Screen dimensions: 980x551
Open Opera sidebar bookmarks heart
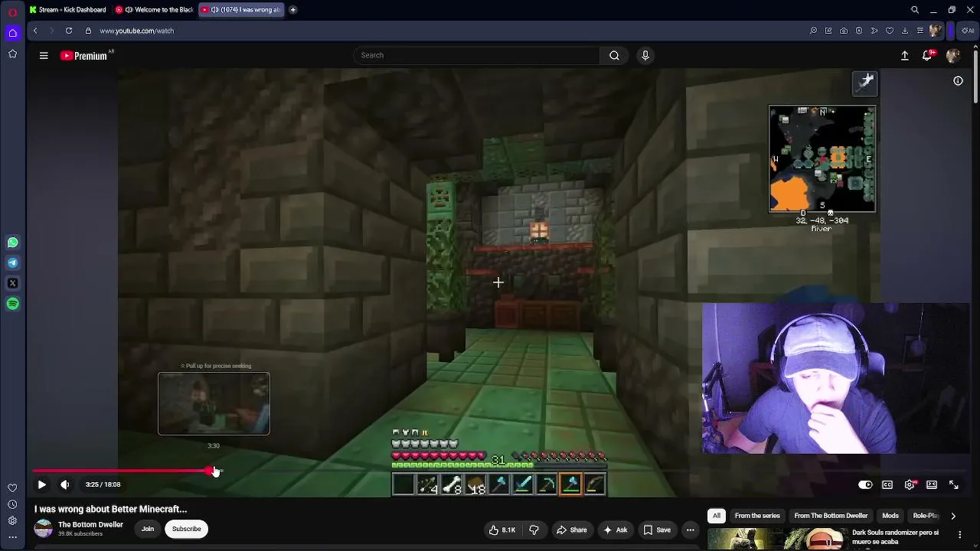pos(12,487)
